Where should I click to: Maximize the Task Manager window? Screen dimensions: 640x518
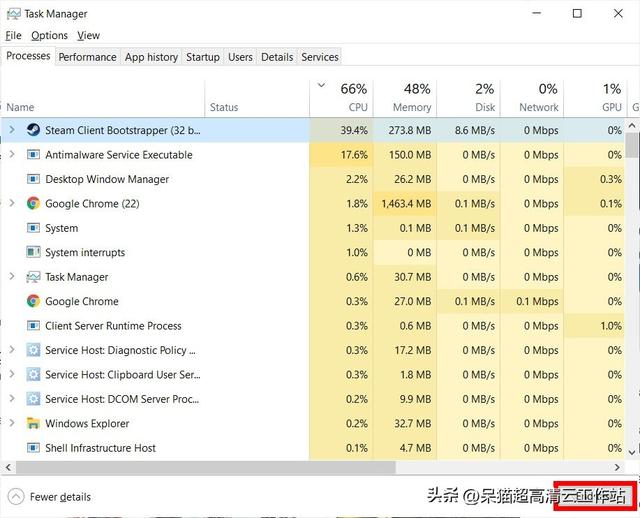point(577,13)
